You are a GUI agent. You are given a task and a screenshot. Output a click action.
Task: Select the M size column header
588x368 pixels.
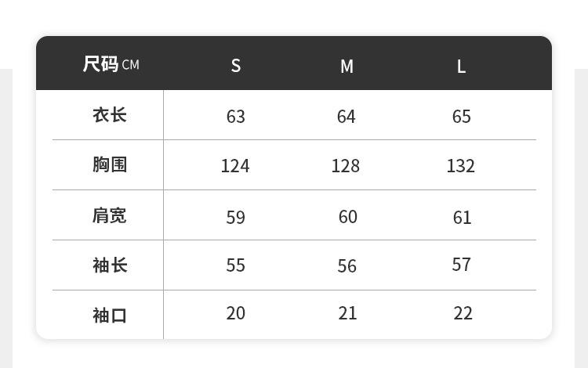tap(347, 67)
